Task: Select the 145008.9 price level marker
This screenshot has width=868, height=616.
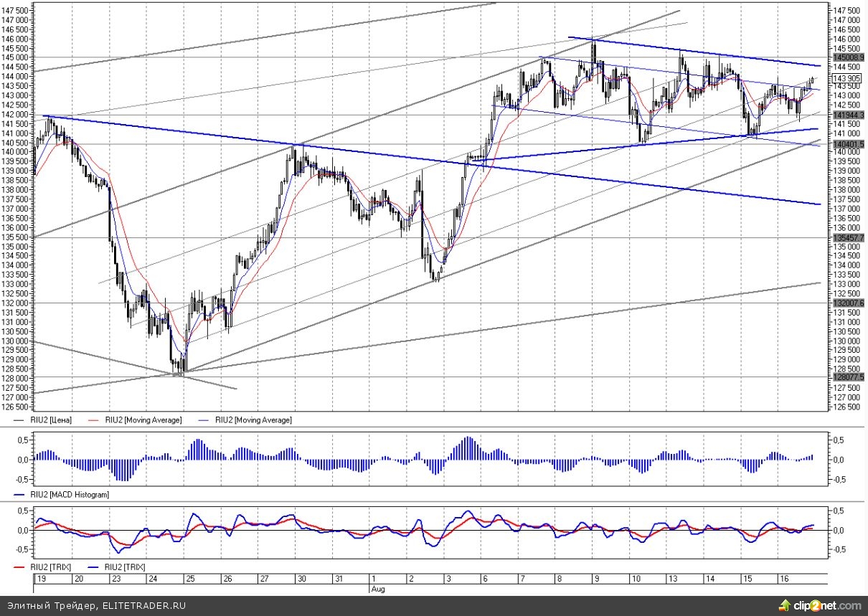Action: (x=848, y=57)
